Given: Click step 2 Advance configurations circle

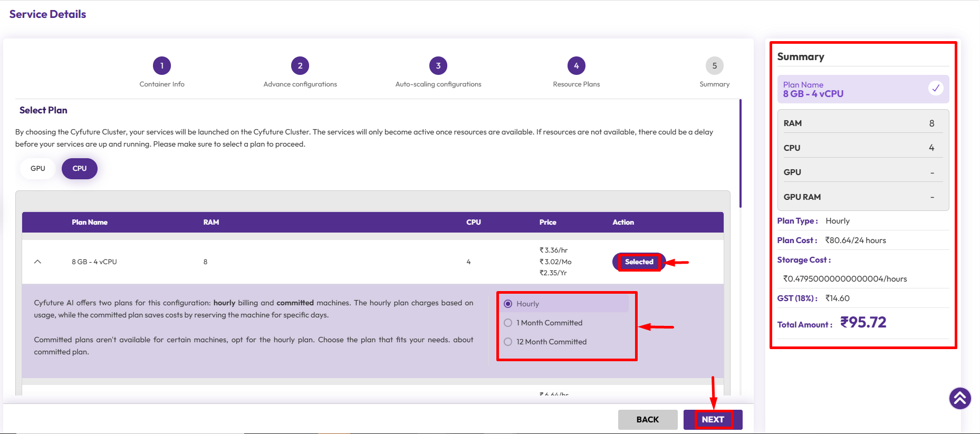Looking at the screenshot, I should [x=300, y=66].
